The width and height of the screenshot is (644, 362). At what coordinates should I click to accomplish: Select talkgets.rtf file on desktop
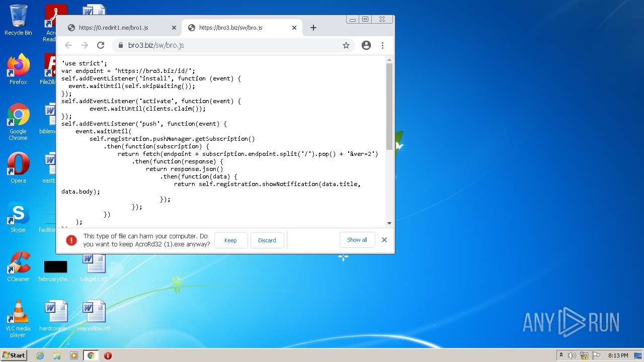[x=94, y=266]
